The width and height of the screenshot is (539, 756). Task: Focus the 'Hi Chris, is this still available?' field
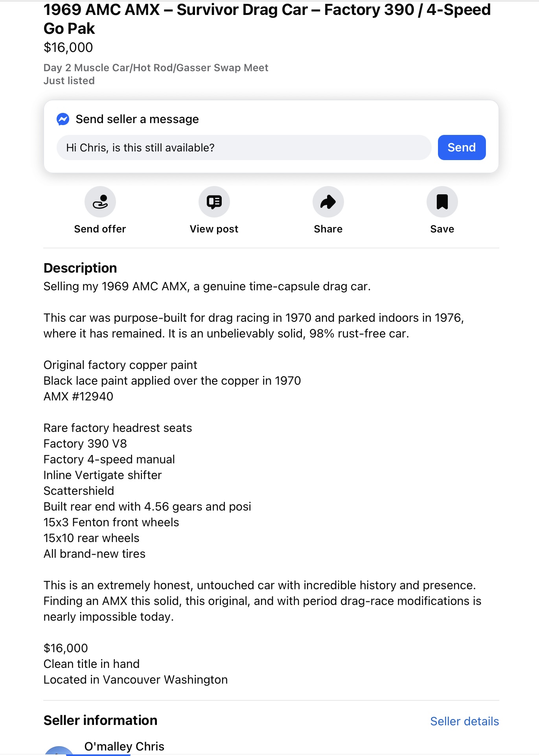tap(244, 148)
